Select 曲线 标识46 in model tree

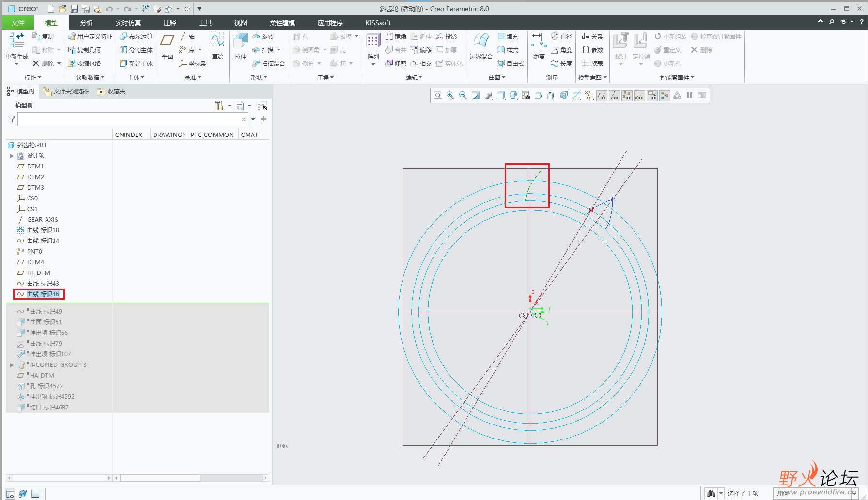39,294
